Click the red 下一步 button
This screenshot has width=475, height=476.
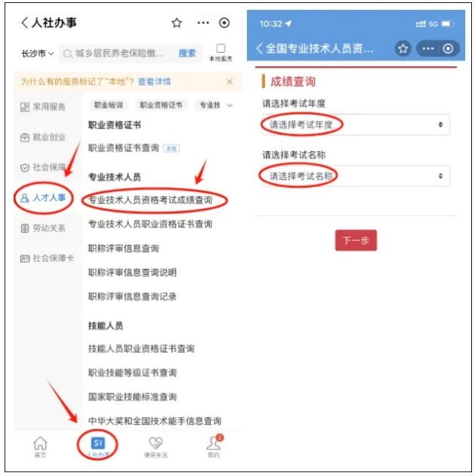pyautogui.click(x=356, y=240)
